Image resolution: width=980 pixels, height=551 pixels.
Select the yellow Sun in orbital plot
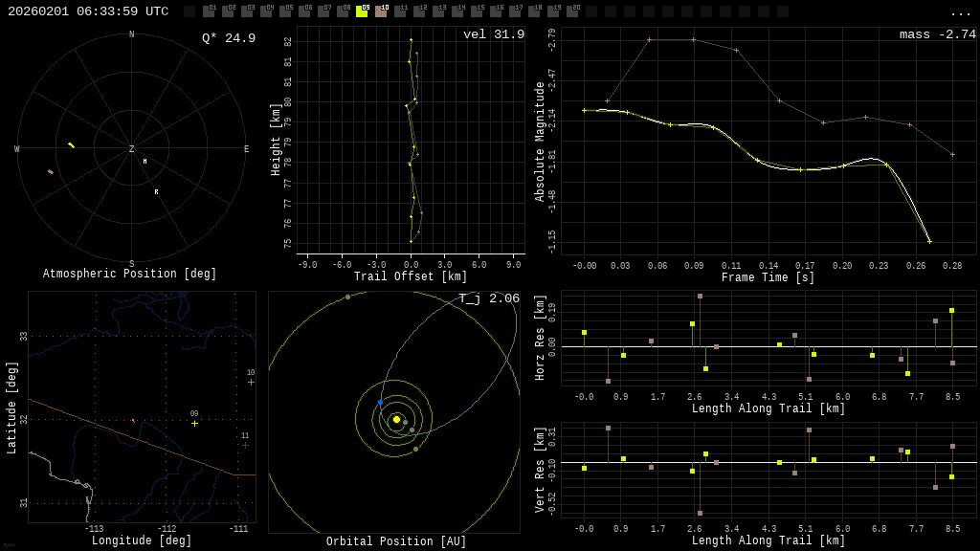[x=396, y=419]
